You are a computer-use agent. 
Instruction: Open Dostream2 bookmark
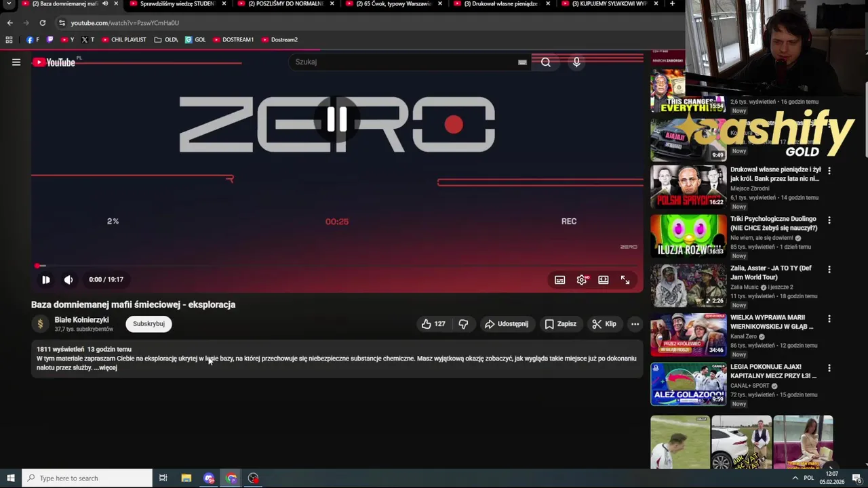tap(279, 40)
